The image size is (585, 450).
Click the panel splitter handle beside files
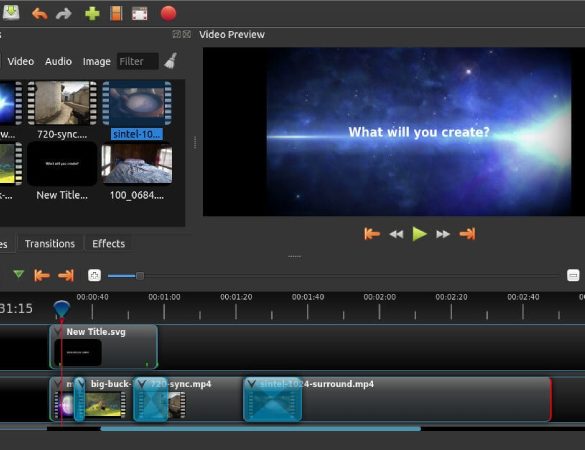pos(195,143)
